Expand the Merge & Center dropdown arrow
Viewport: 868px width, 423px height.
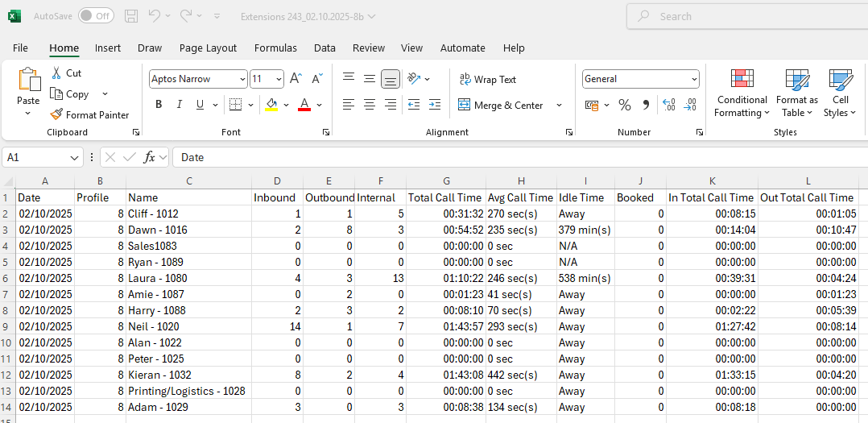pos(559,106)
